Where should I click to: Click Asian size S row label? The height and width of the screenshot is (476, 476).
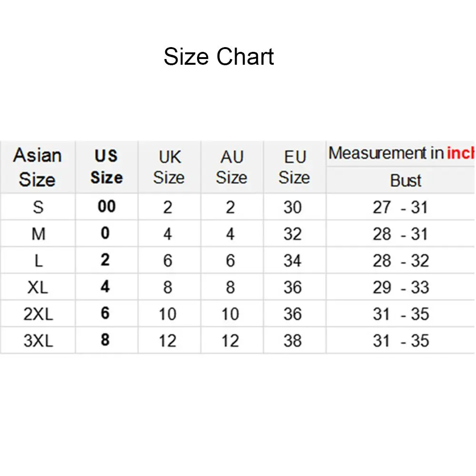(x=38, y=208)
